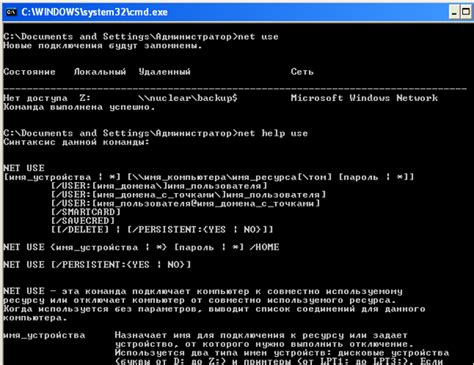The image size is (474, 365).
Task: Maximize the cmd.exe window
Action: pyautogui.click(x=466, y=13)
